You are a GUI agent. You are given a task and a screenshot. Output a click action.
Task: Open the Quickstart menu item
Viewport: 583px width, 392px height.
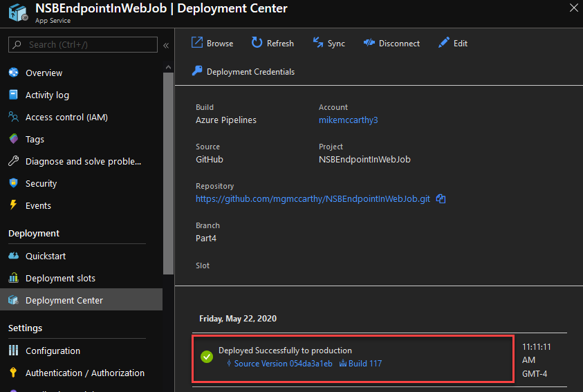(x=46, y=256)
